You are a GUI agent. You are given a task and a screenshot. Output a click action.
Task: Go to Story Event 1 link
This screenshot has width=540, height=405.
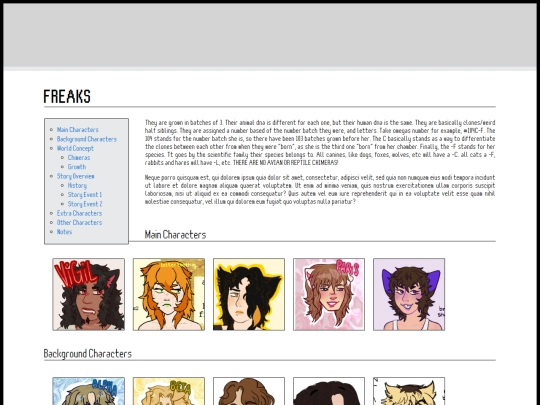(85, 195)
